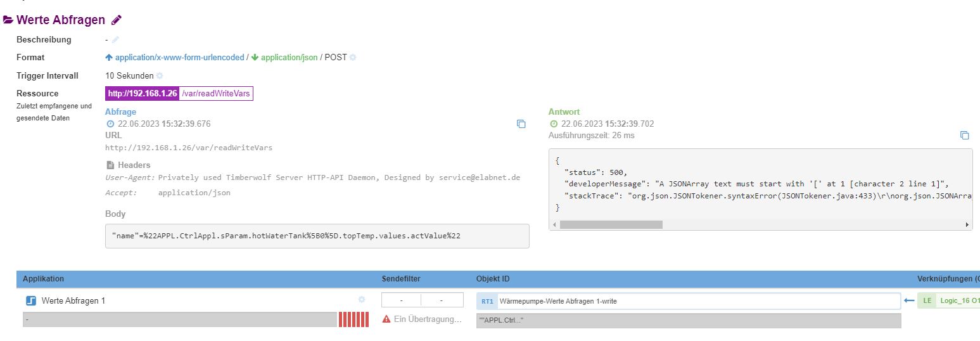
Task: Click the first Sendefilter dash field
Action: pos(401,300)
